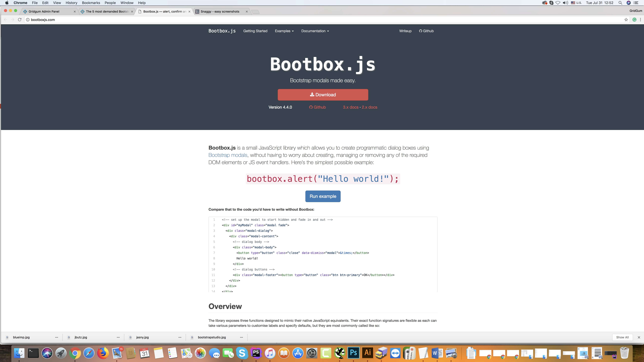Image resolution: width=644 pixels, height=362 pixels.
Task: Open the History menu
Action: pos(71,3)
